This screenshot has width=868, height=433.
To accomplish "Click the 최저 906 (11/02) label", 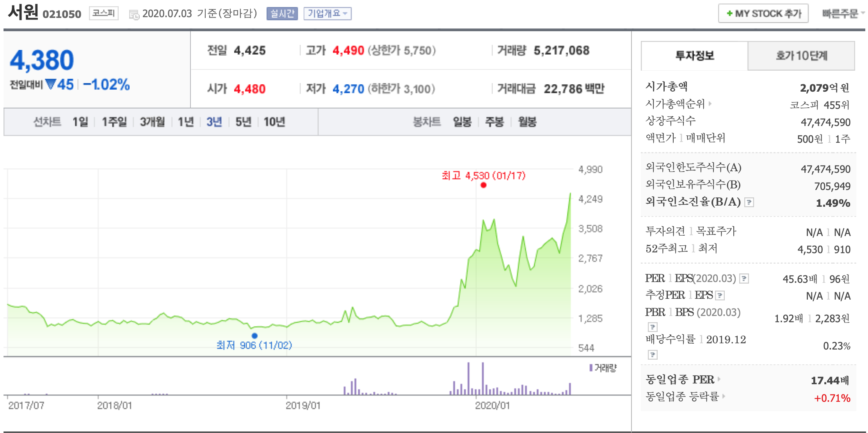I will [x=254, y=345].
